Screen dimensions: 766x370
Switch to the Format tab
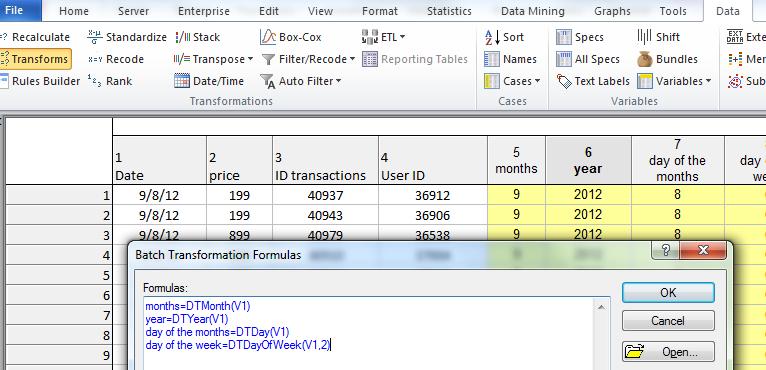[380, 11]
